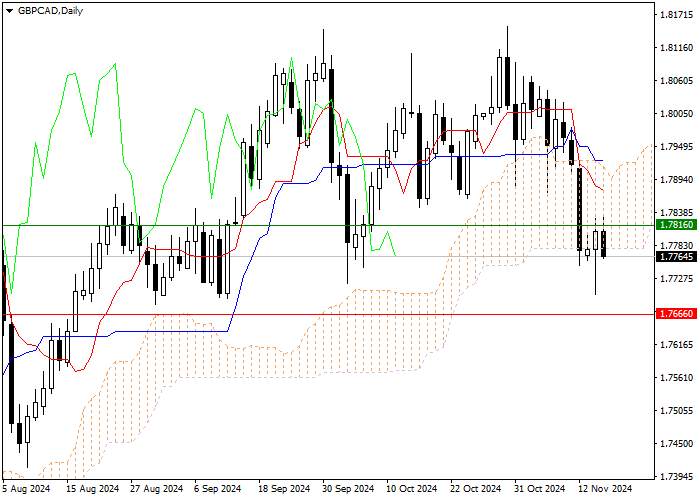The height and width of the screenshot is (500, 700).
Task: Click the 1.80605 price scale value
Action: tap(676, 81)
